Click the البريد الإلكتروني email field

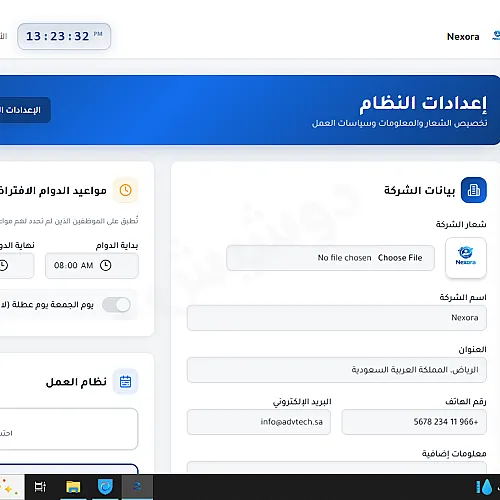coord(259,422)
